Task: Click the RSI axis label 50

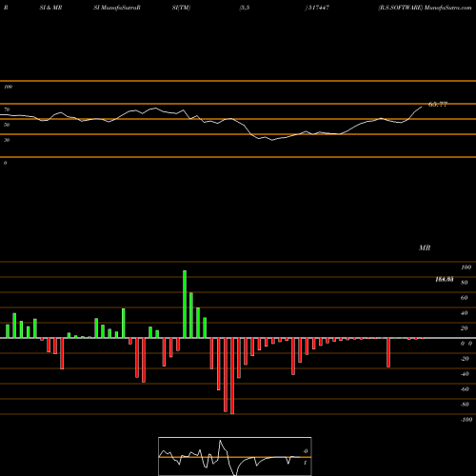Action: (7, 125)
